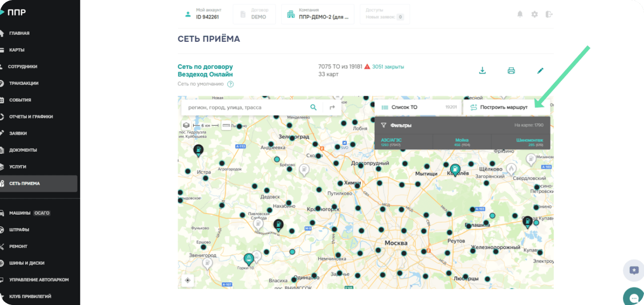This screenshot has height=305, width=644.
Task: Open notifications bell in header
Action: pyautogui.click(x=520, y=14)
